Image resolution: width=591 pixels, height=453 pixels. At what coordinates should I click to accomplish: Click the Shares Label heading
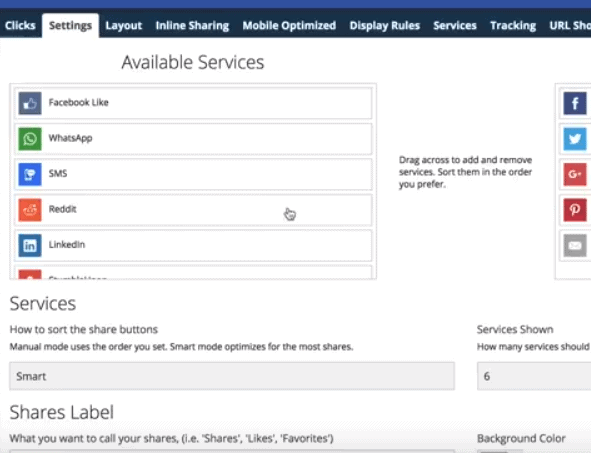point(61,412)
